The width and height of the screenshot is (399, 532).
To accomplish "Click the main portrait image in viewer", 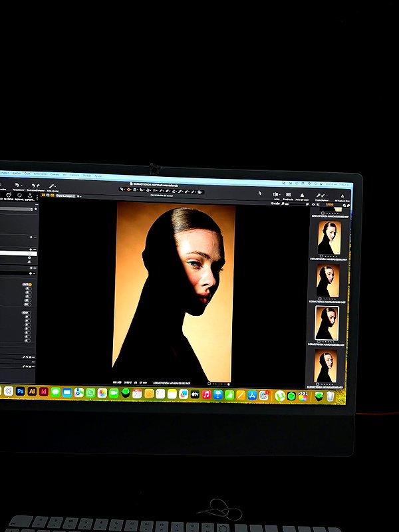I will point(174,292).
